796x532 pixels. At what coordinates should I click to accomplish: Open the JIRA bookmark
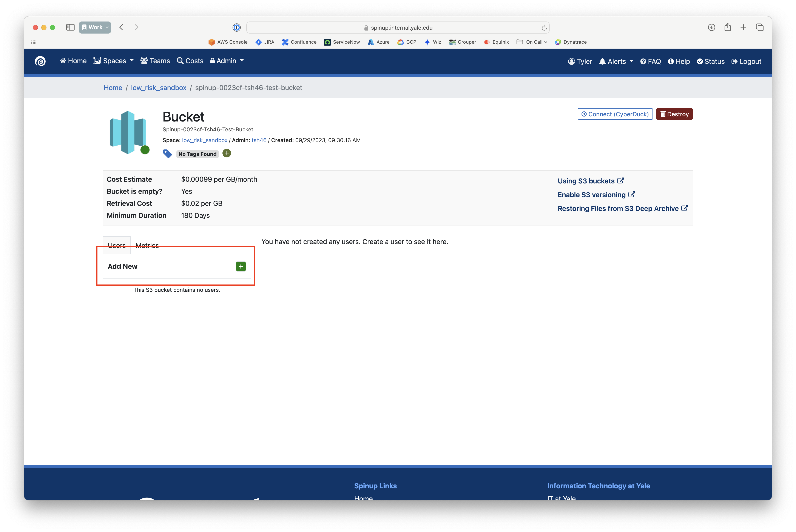[264, 42]
